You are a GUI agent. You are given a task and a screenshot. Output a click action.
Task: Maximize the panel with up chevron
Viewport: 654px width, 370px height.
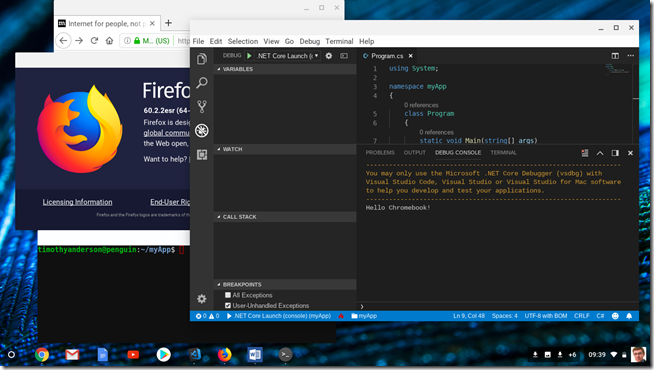point(600,153)
